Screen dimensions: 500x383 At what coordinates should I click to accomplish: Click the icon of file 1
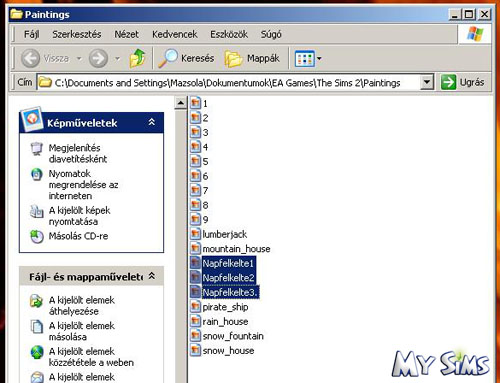pos(196,103)
